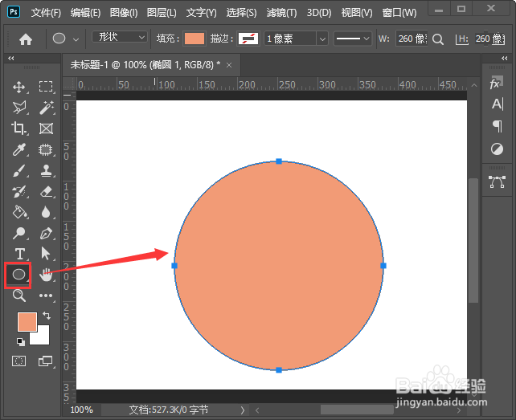
Task: Open the stroke line type dropdown
Action: [353, 39]
